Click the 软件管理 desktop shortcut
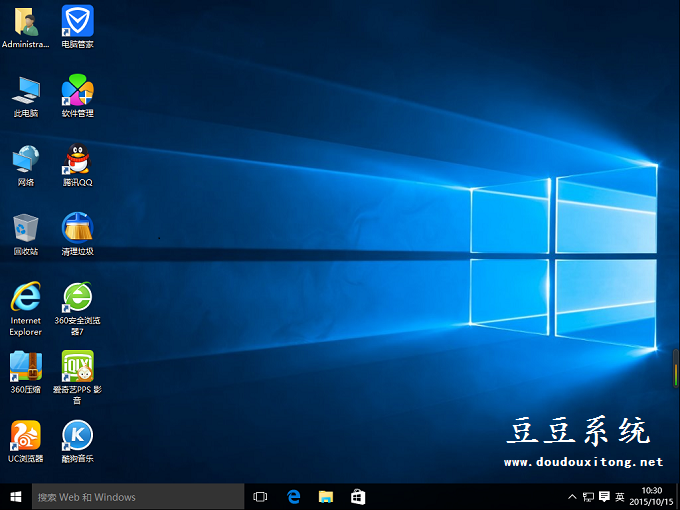Screen dimensions: 680x510 pyautogui.click(x=77, y=90)
